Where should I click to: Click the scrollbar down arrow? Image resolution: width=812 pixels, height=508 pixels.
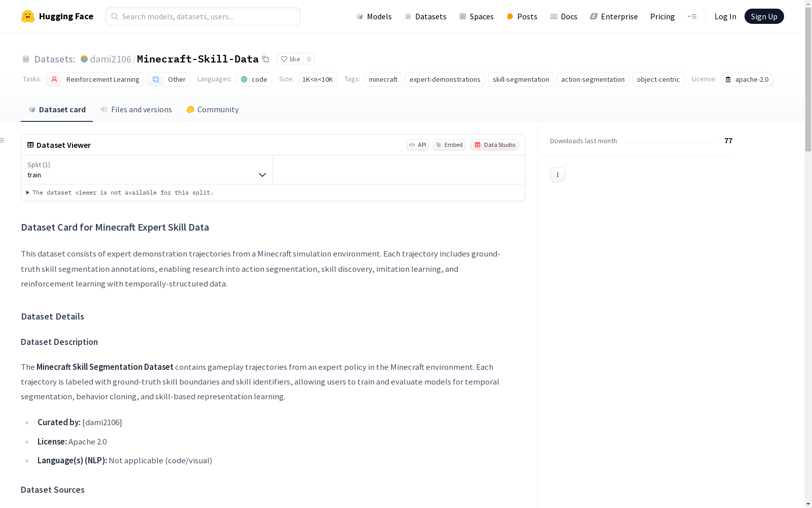[x=808, y=504]
